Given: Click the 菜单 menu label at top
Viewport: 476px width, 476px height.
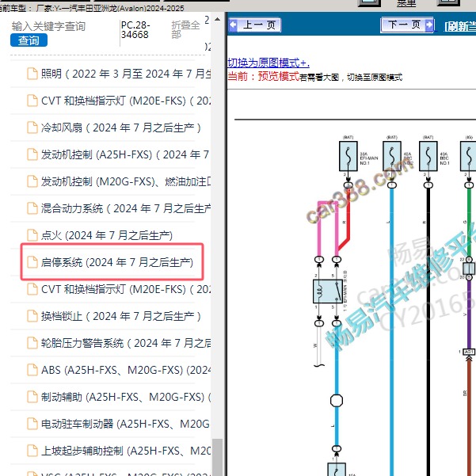Looking at the screenshot, I should tap(406, 3).
